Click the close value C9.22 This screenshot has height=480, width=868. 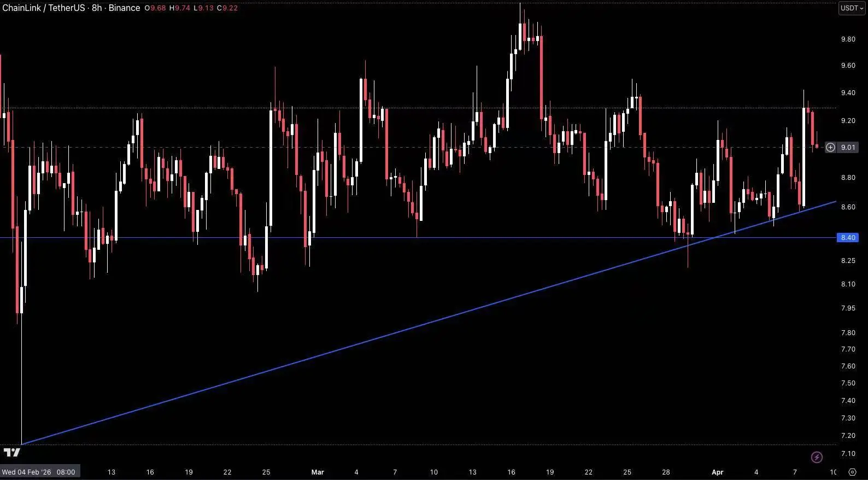227,8
